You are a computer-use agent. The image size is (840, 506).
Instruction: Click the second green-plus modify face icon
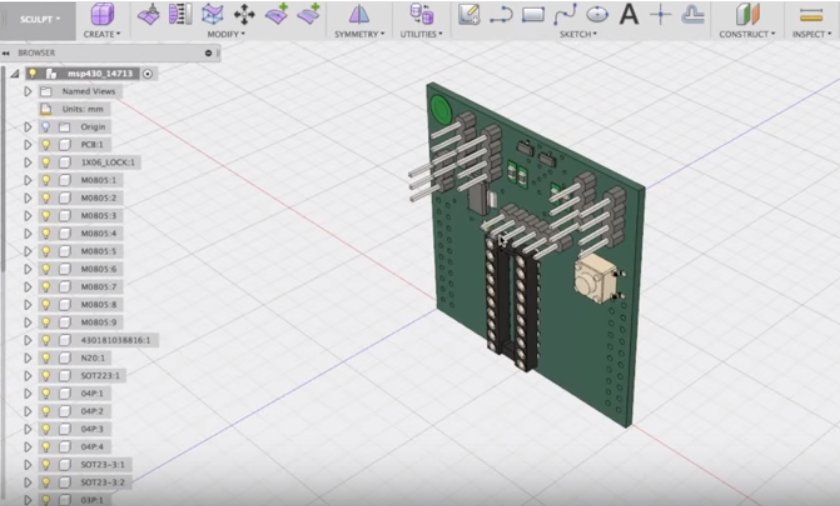(309, 14)
